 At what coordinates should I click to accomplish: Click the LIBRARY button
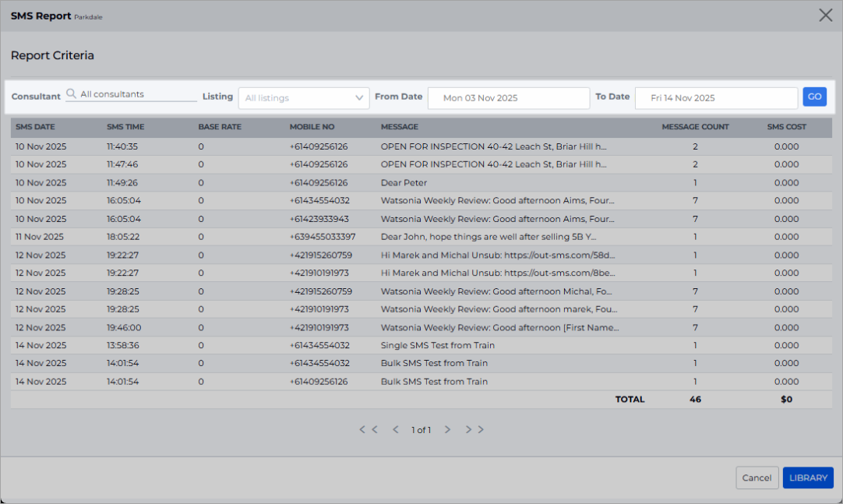click(808, 478)
